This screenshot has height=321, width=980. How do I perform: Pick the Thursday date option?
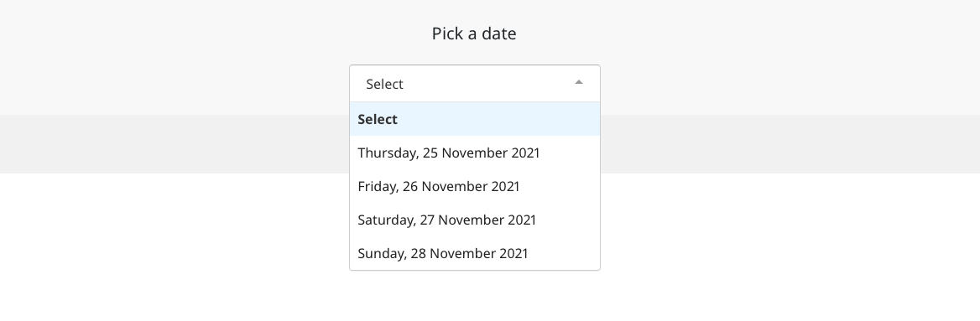point(474,153)
